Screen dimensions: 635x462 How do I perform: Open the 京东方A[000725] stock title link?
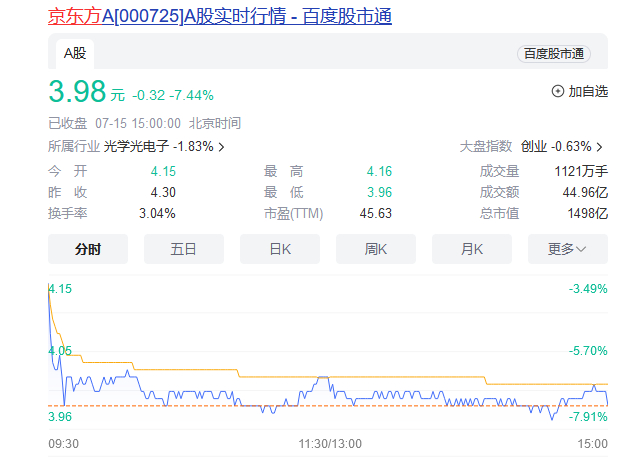pos(220,16)
